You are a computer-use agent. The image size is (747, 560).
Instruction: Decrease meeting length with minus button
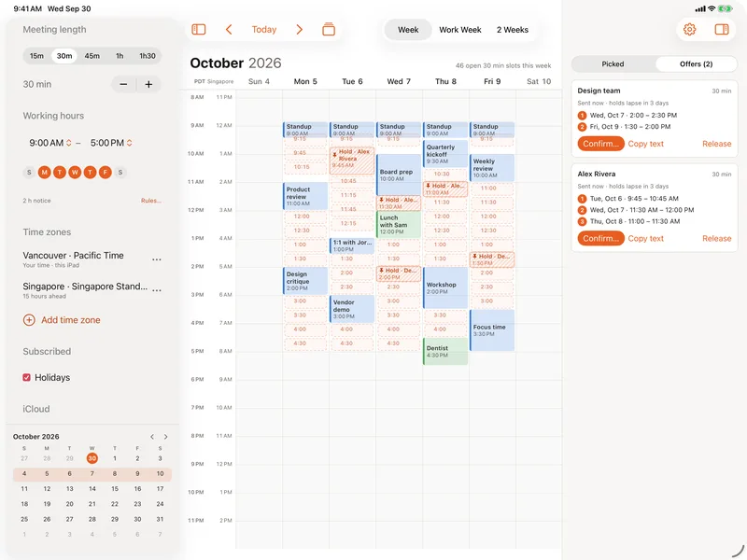pyautogui.click(x=123, y=84)
